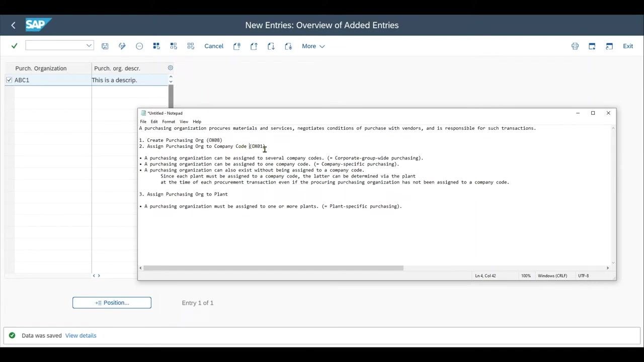Image resolution: width=644 pixels, height=362 pixels.
Task: Click 'Windows (CRLF)' in Notepad status bar
Action: pos(552,276)
